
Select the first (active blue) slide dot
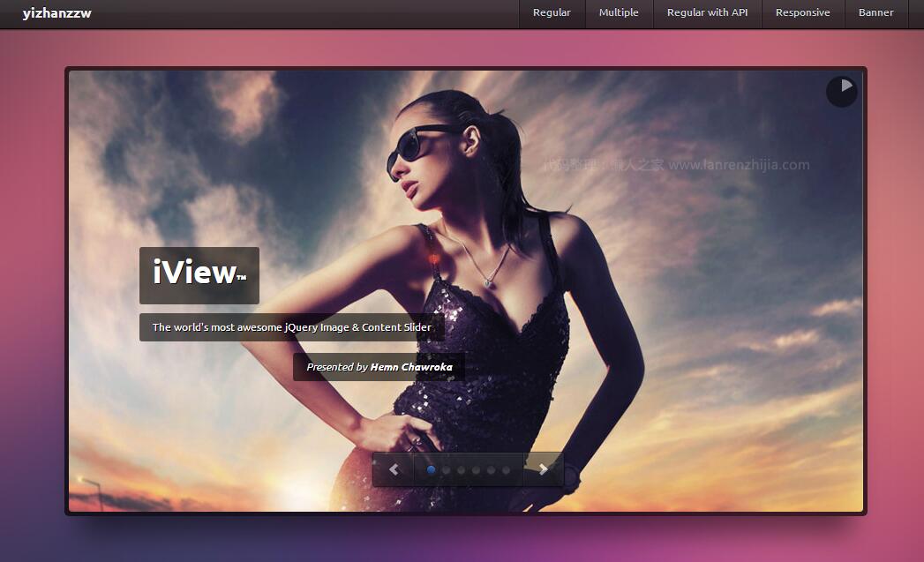pos(431,470)
